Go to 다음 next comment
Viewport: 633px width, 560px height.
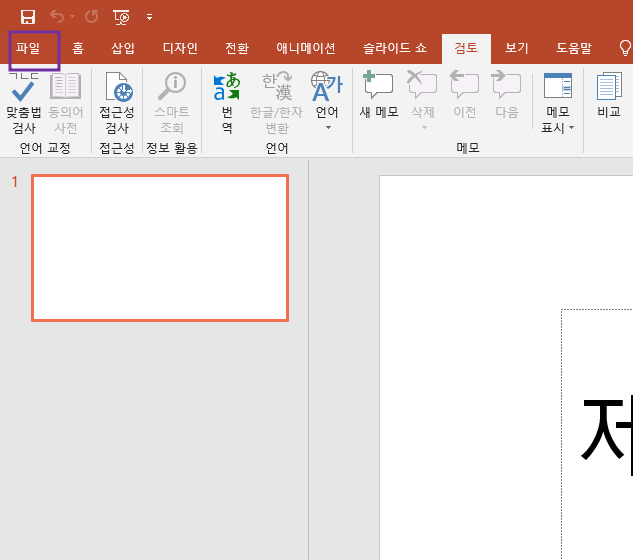point(507,95)
